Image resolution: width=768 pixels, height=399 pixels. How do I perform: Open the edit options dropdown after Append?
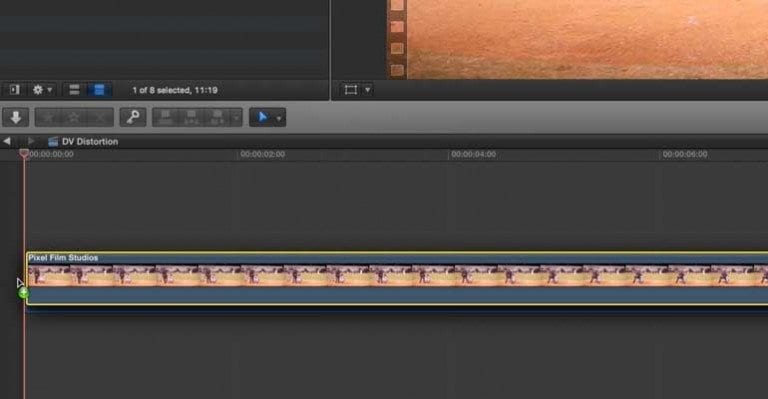[236, 117]
